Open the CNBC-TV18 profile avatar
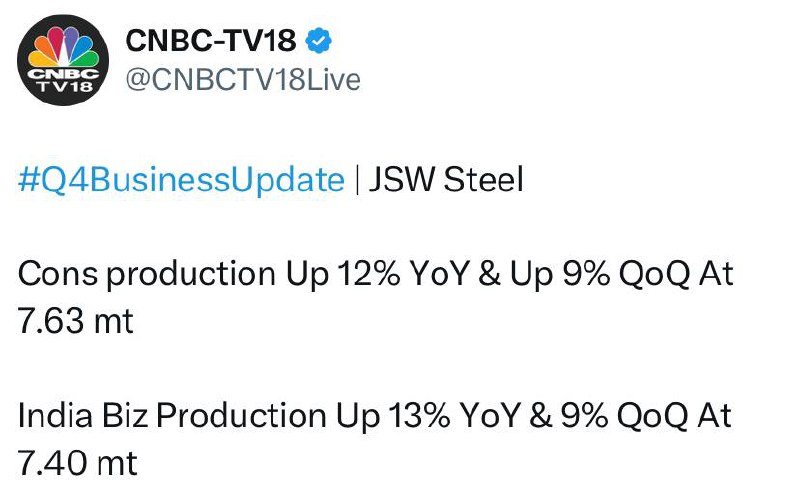 [x=63, y=60]
